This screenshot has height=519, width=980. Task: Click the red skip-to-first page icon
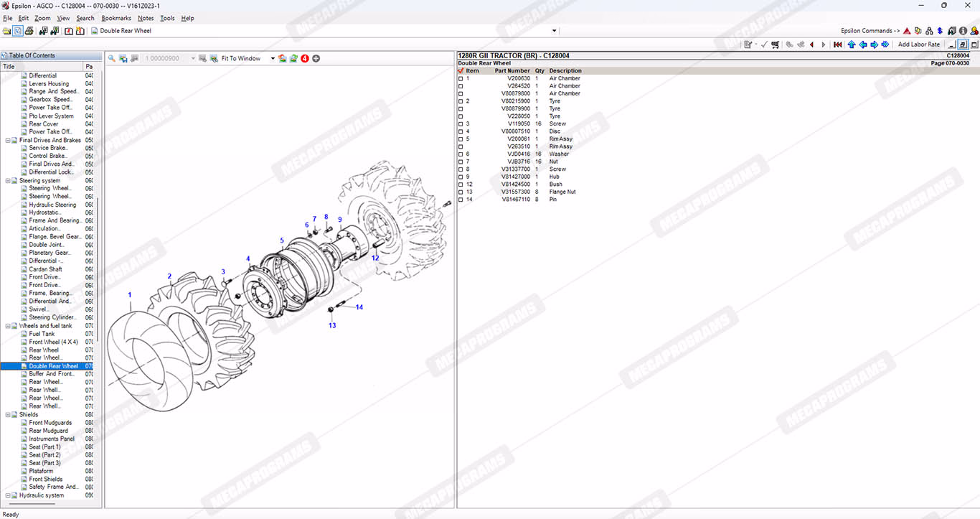pos(837,45)
